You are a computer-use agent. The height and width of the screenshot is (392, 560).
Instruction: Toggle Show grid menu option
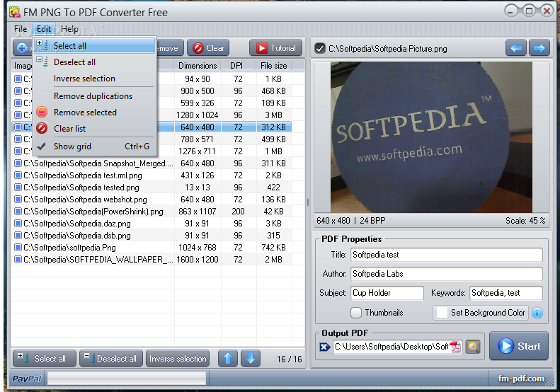click(x=95, y=146)
